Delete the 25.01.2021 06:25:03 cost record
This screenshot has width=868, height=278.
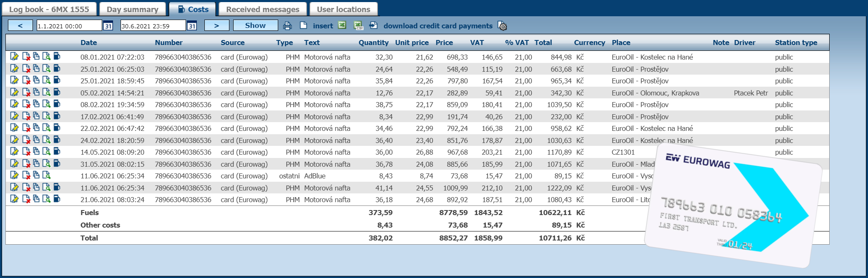click(x=26, y=69)
